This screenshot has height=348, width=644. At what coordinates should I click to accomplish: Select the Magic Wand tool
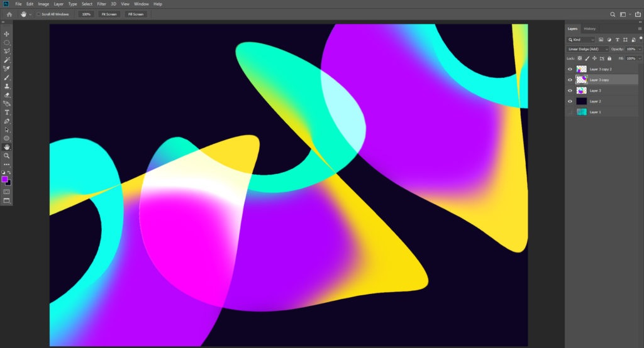point(6,60)
